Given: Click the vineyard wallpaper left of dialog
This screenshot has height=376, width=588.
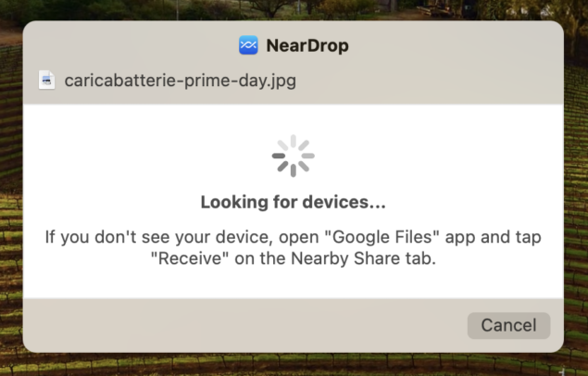Looking at the screenshot, I should point(10,187).
